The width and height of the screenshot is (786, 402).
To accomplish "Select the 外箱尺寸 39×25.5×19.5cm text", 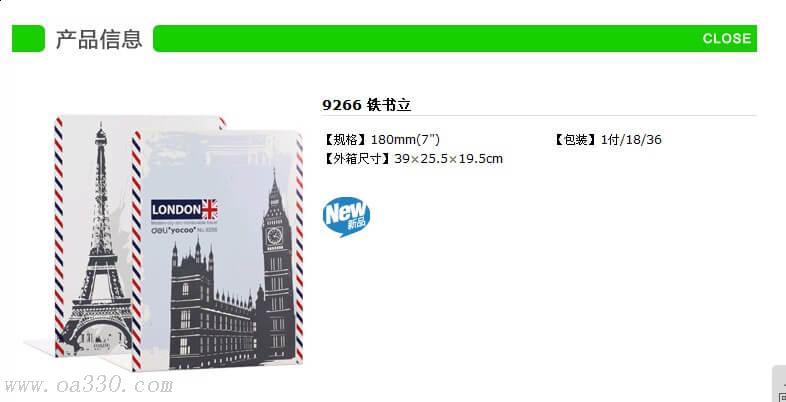I will tap(413, 159).
